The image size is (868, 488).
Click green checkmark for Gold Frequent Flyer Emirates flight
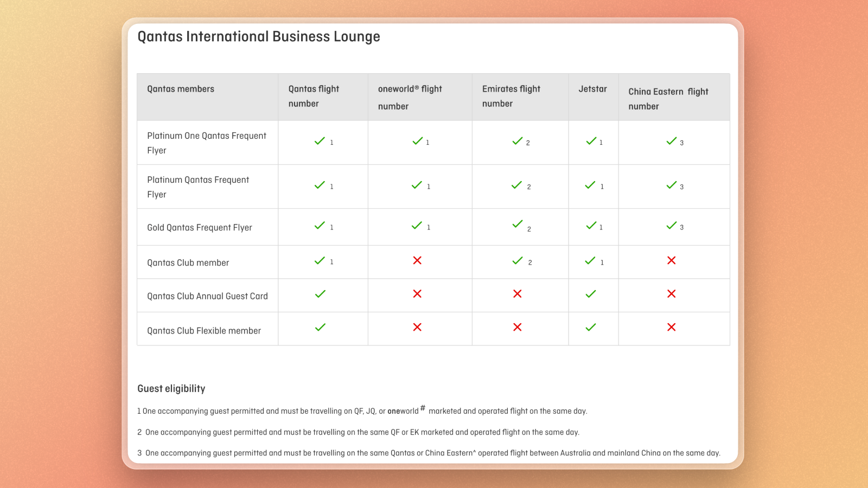tap(518, 224)
